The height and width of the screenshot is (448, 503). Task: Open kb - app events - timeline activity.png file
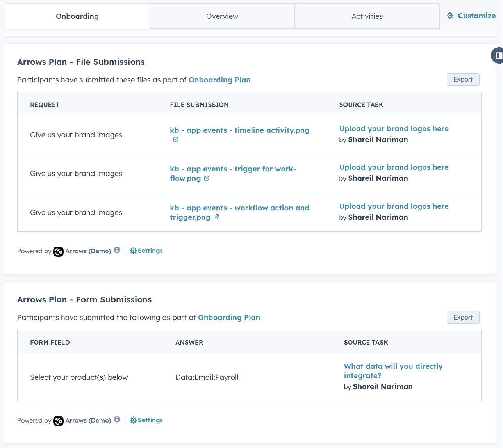pyautogui.click(x=239, y=130)
